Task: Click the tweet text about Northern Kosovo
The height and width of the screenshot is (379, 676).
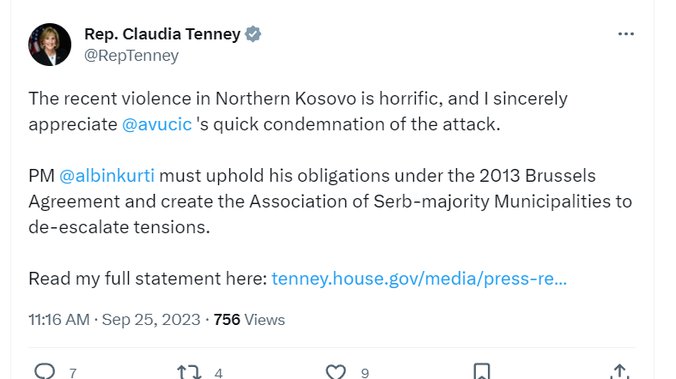Action: [x=330, y=163]
